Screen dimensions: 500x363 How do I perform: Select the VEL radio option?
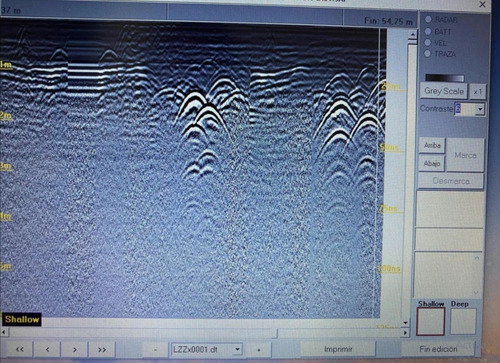coord(428,42)
